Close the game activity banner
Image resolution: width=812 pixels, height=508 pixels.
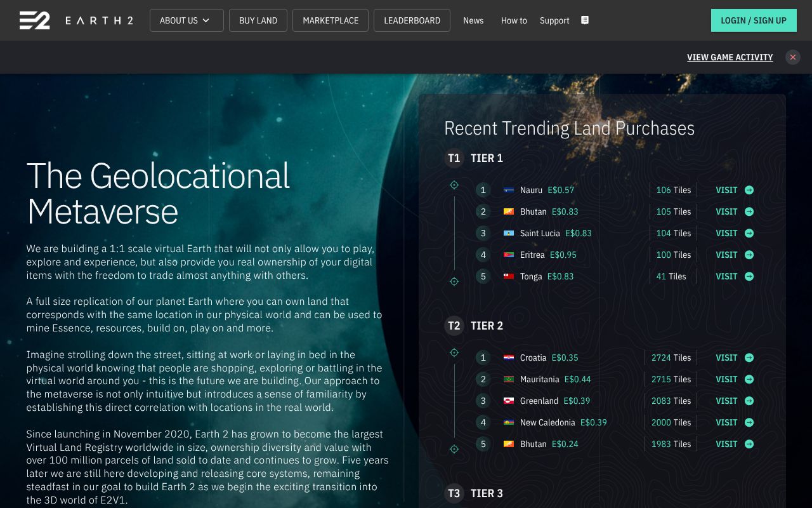792,57
